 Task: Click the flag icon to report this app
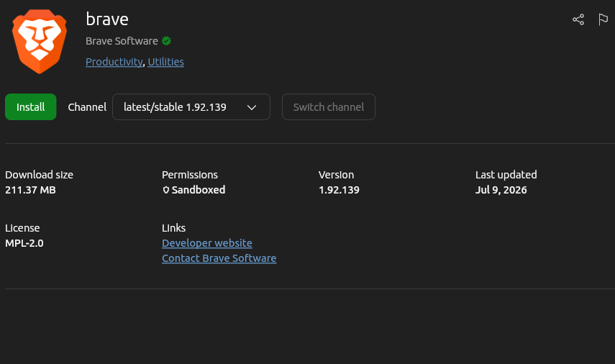603,19
